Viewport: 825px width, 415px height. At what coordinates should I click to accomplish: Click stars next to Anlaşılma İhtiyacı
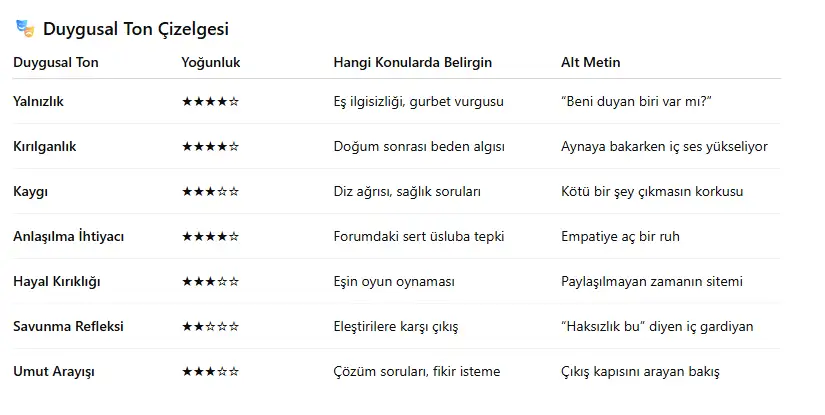coord(210,237)
